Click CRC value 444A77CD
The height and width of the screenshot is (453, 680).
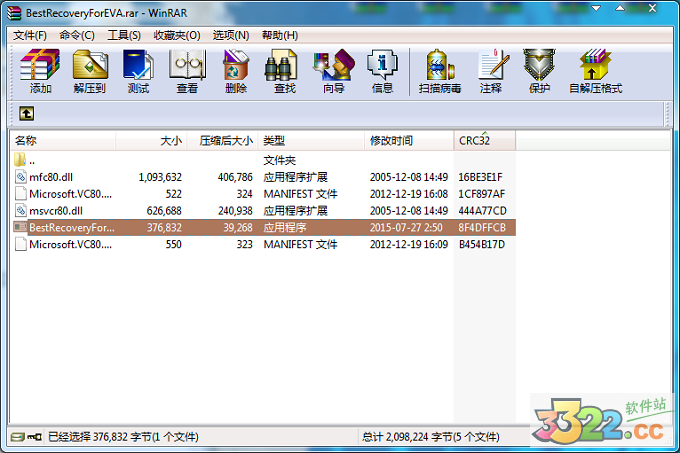(482, 211)
